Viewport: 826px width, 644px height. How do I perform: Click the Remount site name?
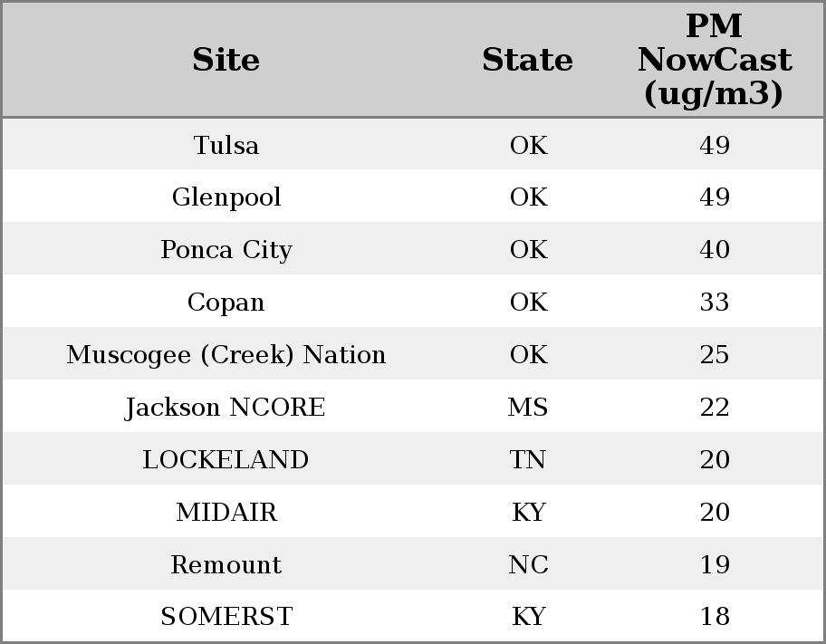226,565
